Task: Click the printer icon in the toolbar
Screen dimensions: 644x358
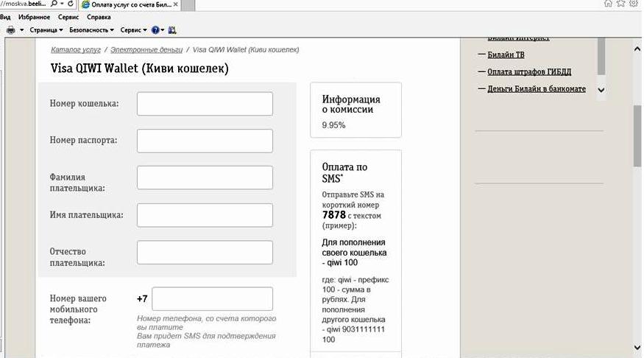Action: tap(10, 30)
